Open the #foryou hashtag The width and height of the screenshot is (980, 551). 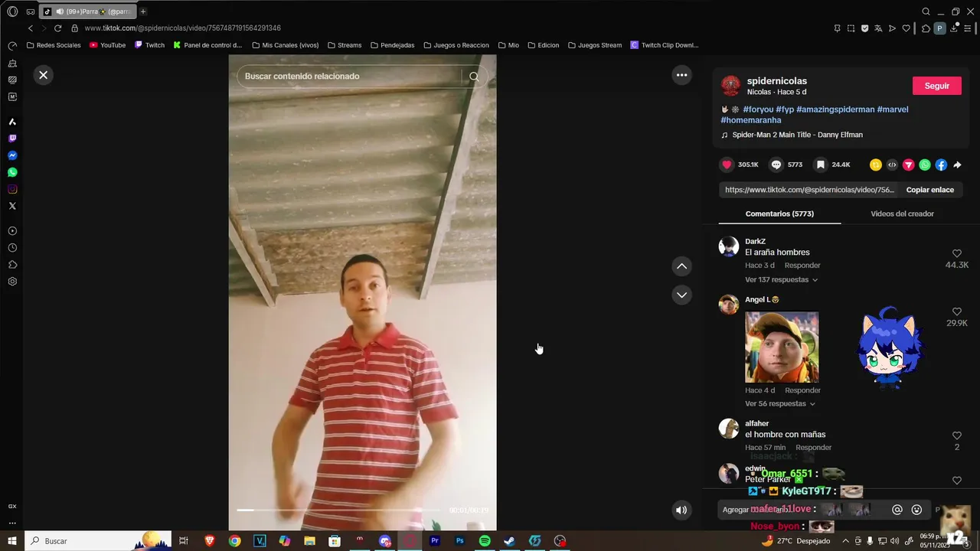coord(758,109)
